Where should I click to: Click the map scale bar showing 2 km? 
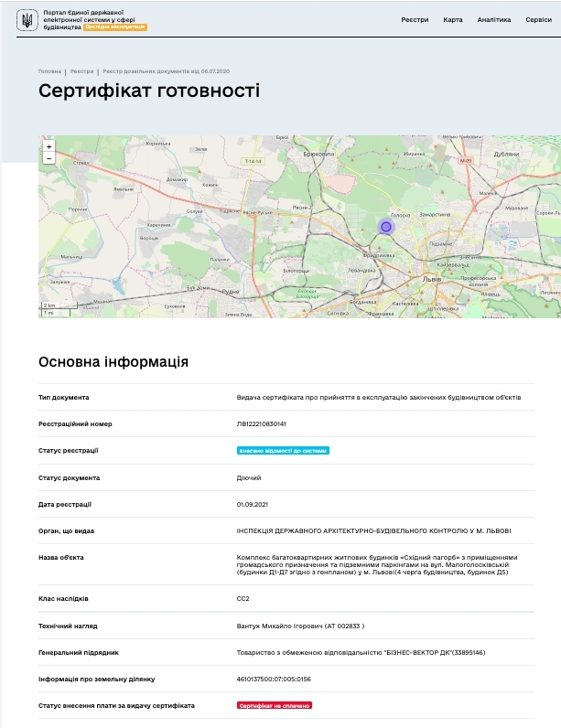point(59,305)
